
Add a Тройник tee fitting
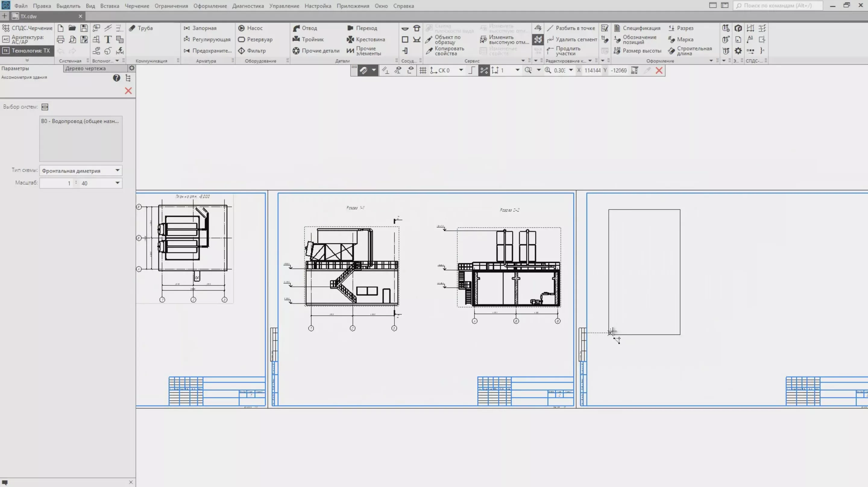(x=308, y=39)
